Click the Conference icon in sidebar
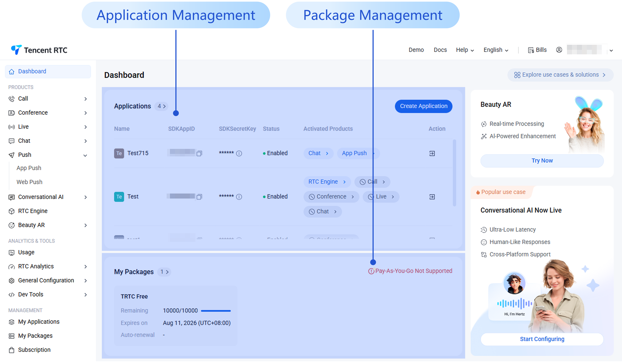The width and height of the screenshot is (622, 364). point(12,113)
